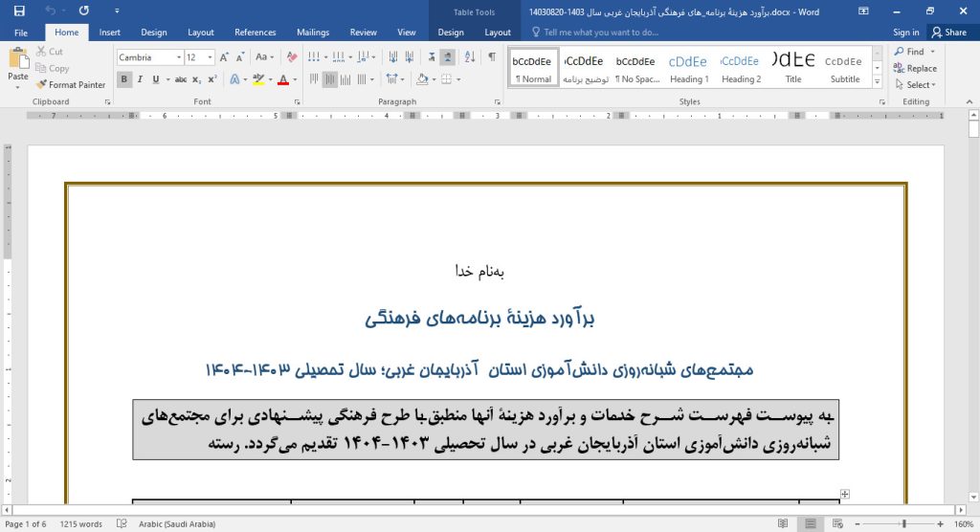Click the Superscript icon
The image size is (980, 532).
coord(212,79)
